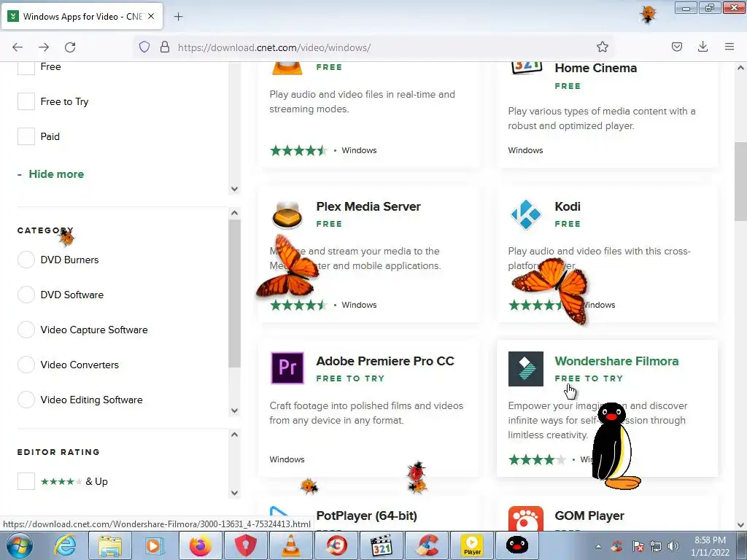Click the taskbar clock showing 8:58 PM
747x560 pixels.
[x=710, y=546]
